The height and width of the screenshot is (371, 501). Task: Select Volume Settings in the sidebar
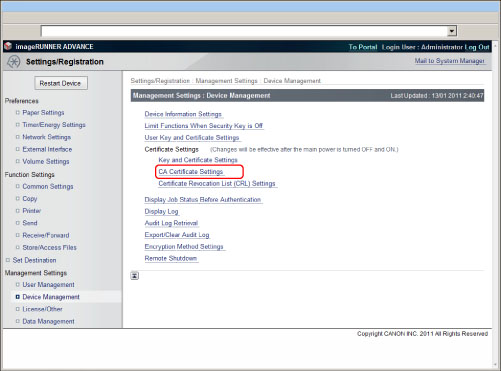tap(46, 161)
